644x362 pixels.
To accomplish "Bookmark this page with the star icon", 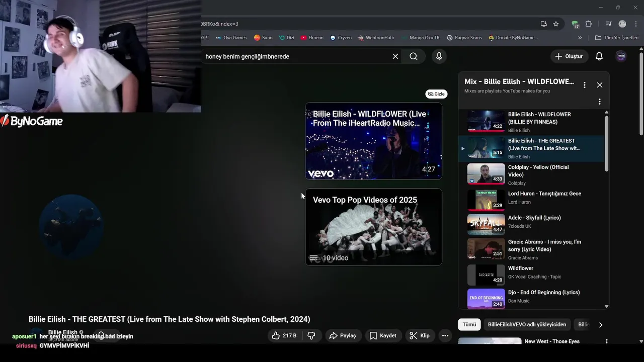I will (x=556, y=24).
